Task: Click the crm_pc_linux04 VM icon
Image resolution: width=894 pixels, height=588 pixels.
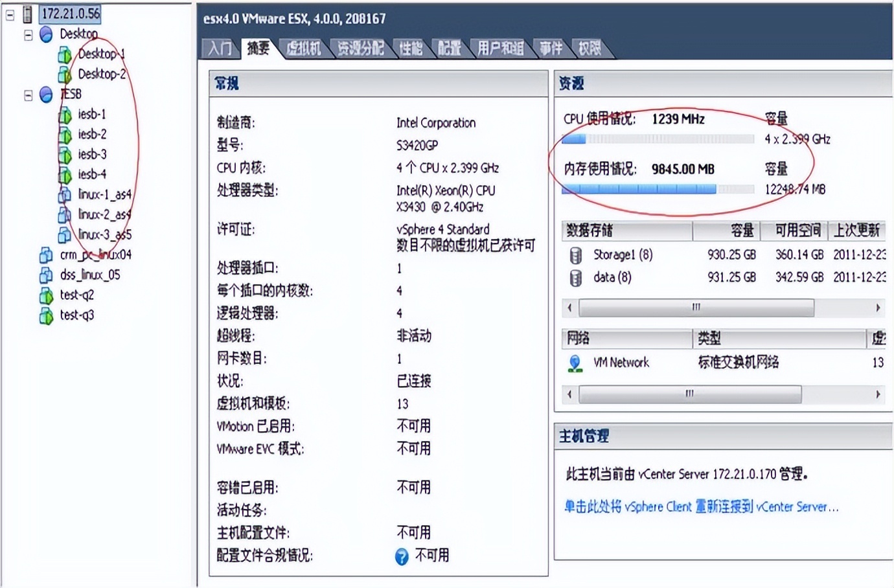Action: [x=46, y=256]
